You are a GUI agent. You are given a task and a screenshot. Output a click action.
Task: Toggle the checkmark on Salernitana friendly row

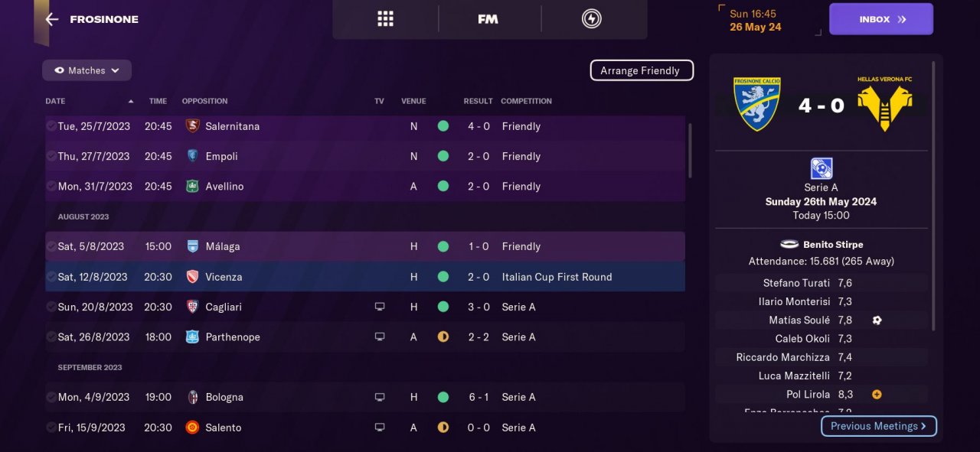[51, 126]
